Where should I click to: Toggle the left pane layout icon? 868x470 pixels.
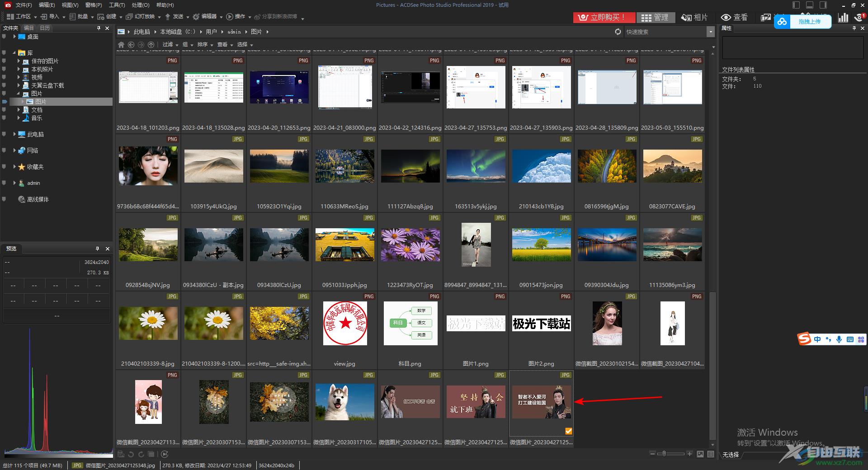pyautogui.click(x=796, y=5)
